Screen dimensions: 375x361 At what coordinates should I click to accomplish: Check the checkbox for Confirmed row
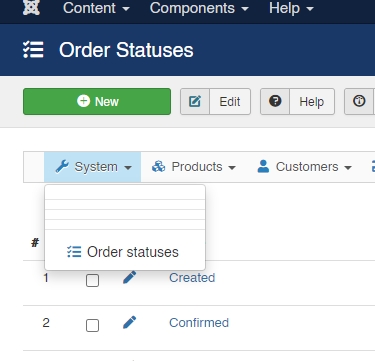pos(92,325)
